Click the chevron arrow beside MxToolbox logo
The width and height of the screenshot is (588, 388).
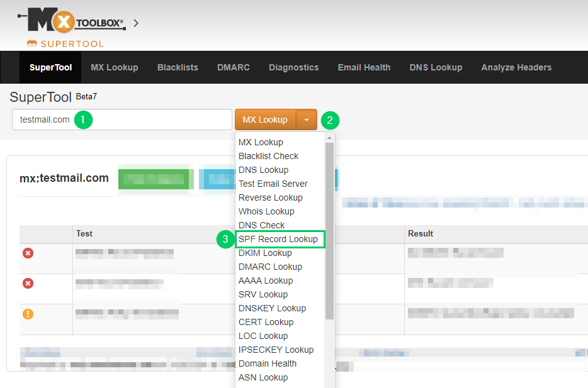coord(136,23)
